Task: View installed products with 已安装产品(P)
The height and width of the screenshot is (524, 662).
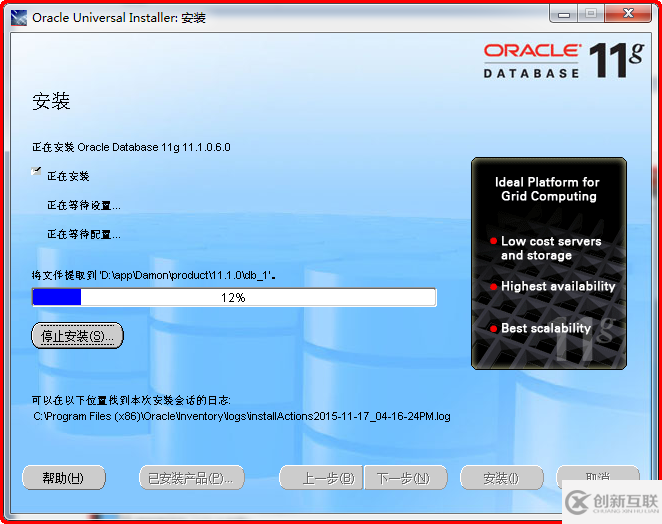Action: (x=192, y=478)
